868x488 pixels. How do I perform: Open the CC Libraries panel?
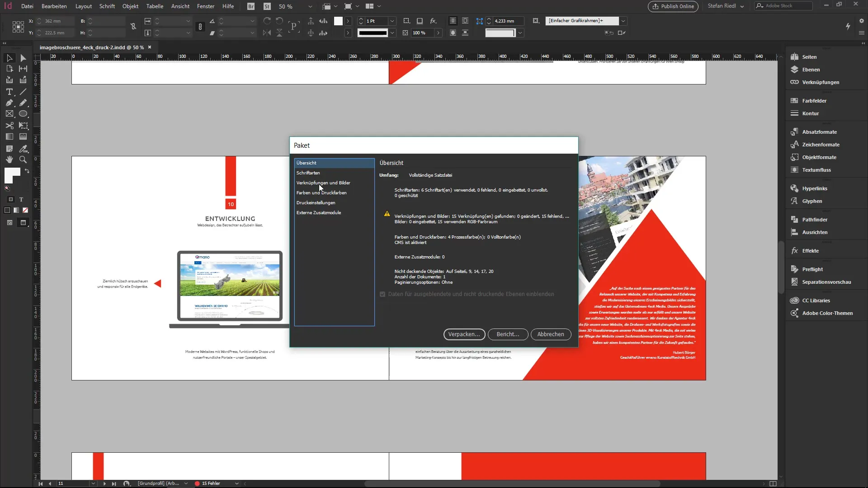pos(816,300)
